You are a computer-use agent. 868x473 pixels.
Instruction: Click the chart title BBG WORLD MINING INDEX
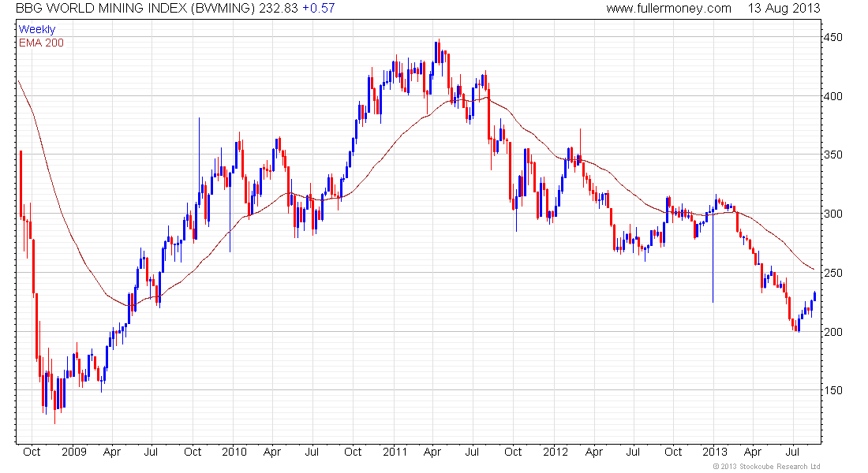click(101, 9)
